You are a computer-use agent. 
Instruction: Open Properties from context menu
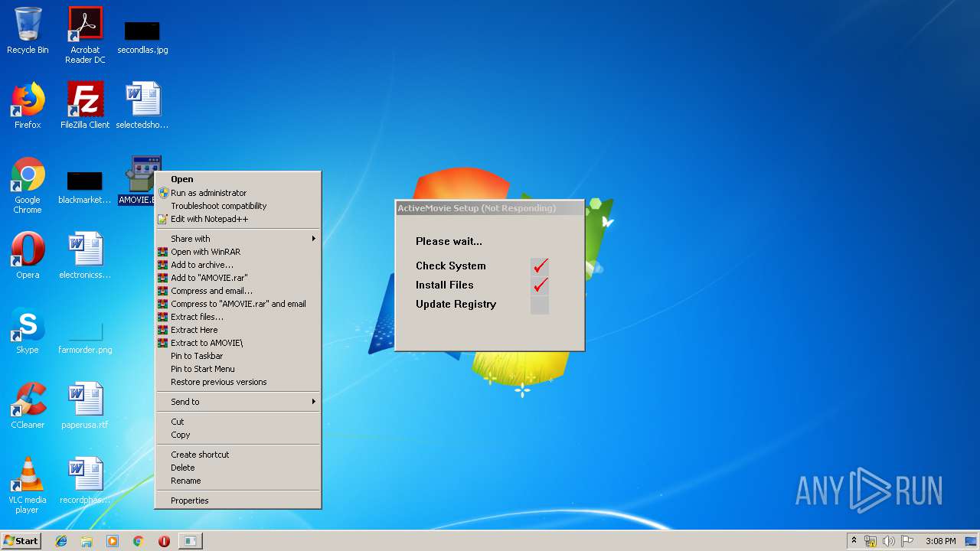238,500
